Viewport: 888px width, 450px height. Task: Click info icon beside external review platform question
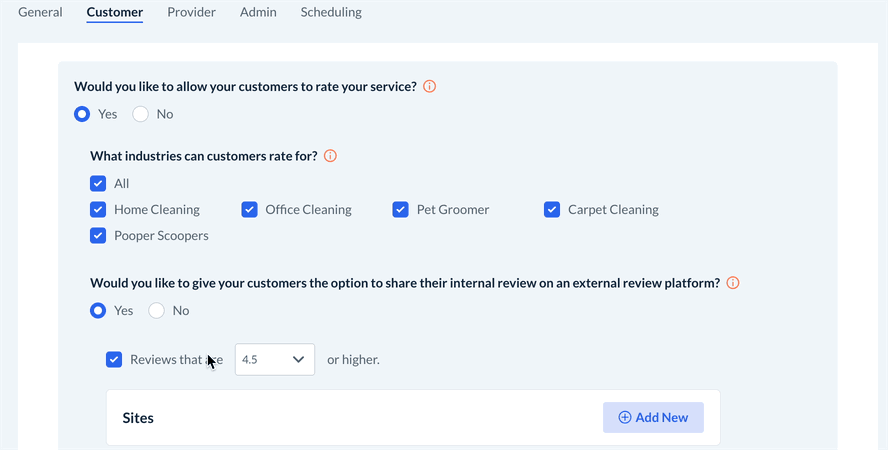(x=732, y=283)
